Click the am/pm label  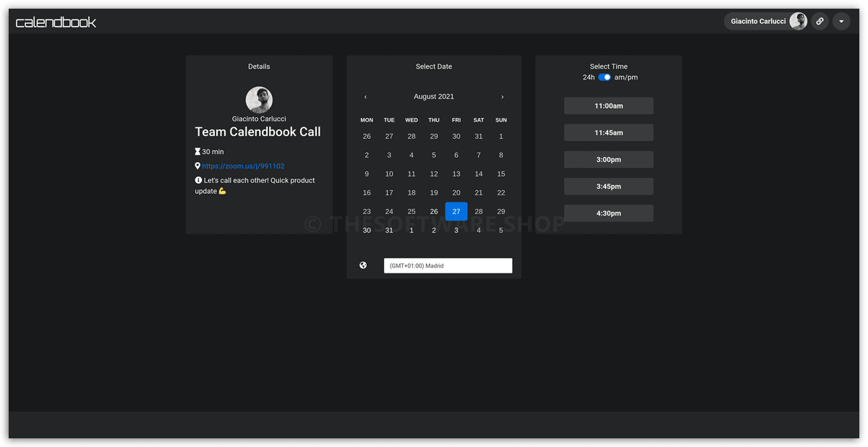[x=626, y=77]
